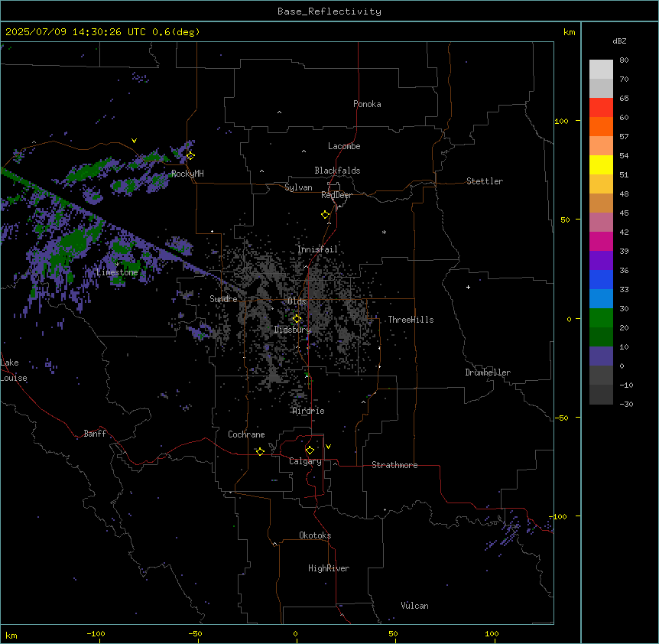Click the Okotoks town label
Viewport: 659px width, 644px height.
tap(315, 535)
